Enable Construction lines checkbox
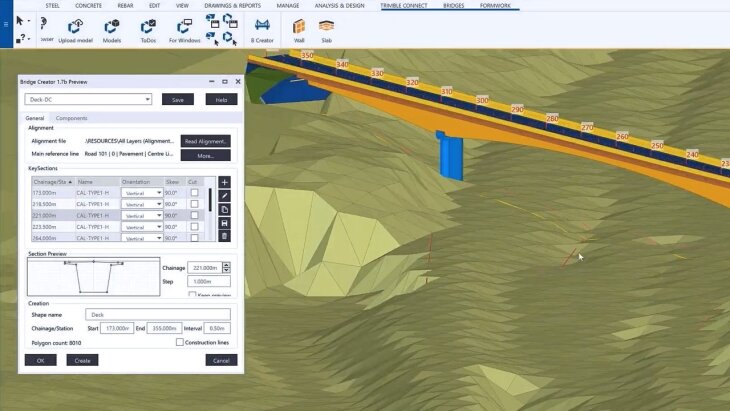The width and height of the screenshot is (730, 411). click(x=180, y=342)
